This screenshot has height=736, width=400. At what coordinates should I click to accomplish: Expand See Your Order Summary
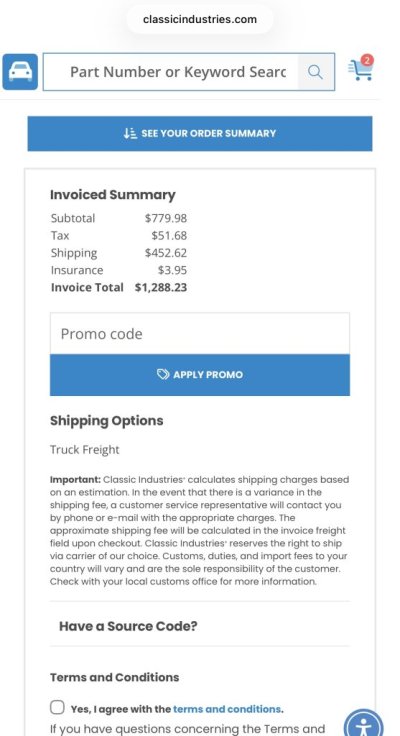(200, 133)
